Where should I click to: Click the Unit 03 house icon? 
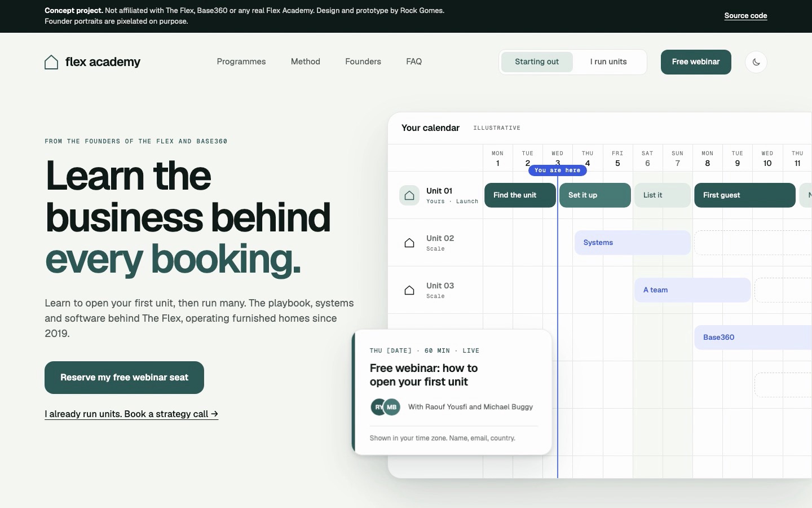[409, 290]
